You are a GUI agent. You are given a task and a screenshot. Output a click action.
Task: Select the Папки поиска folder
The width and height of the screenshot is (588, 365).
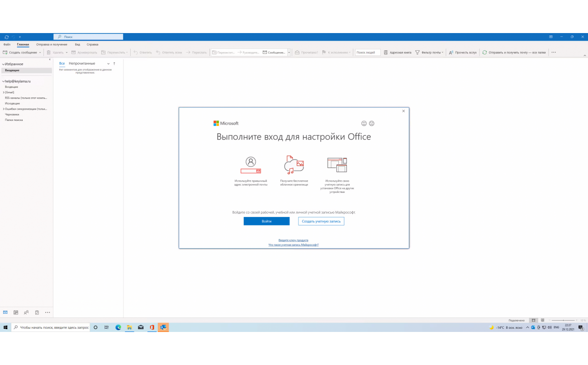point(14,120)
